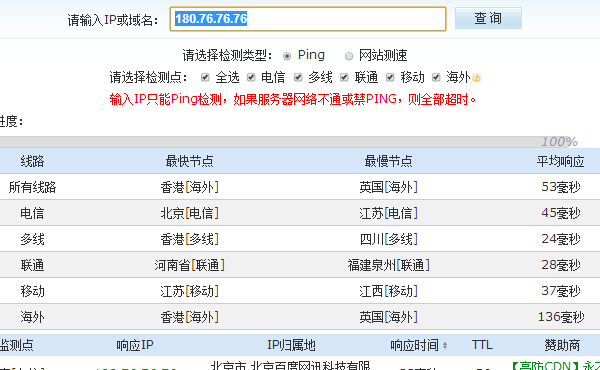Toggle the 电信 checkbox
Viewport: 600px width, 370px height.
251,78
